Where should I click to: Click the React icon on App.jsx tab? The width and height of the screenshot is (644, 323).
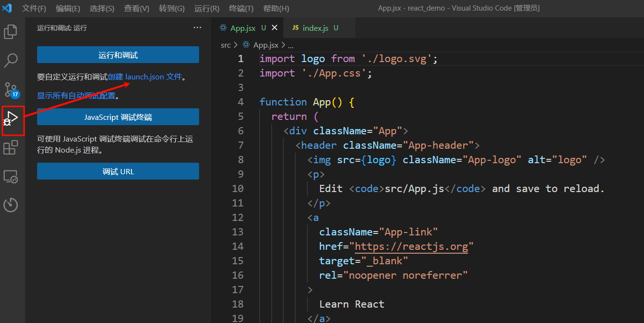tap(223, 28)
